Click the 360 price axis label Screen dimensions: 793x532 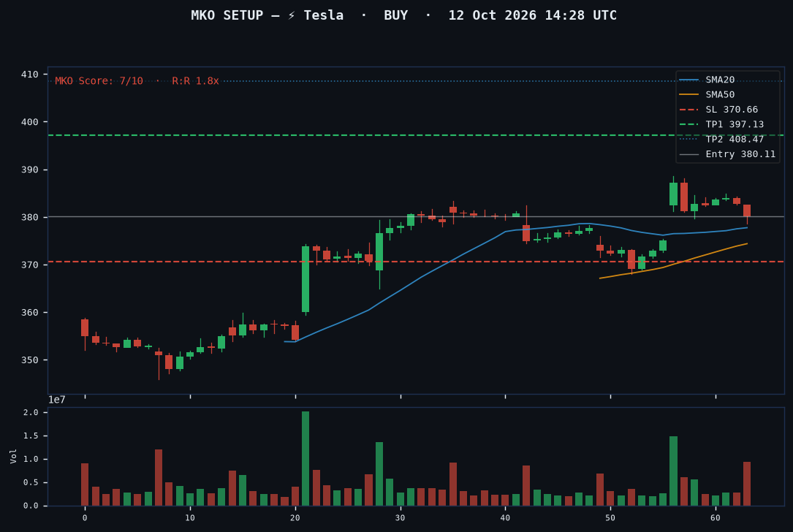(29, 313)
